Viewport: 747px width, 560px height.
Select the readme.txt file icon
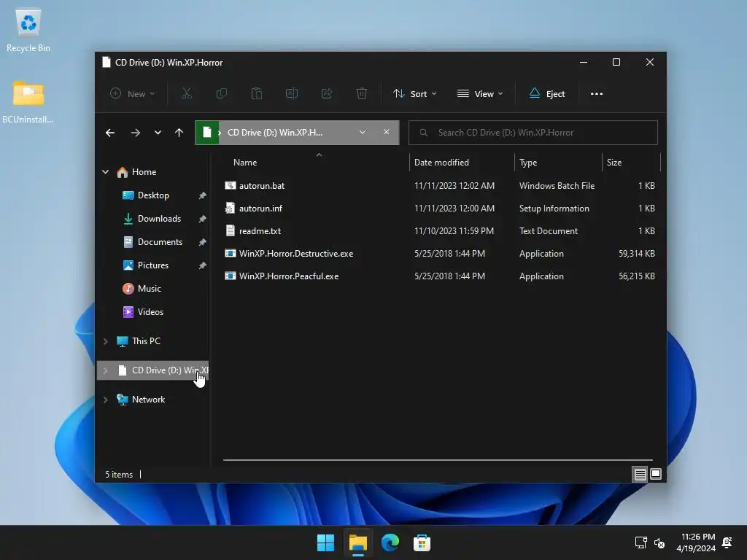230,231
